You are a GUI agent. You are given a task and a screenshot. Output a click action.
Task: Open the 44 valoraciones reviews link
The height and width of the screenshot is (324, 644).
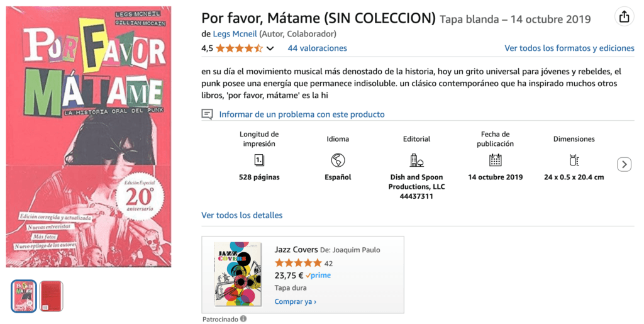pos(317,48)
